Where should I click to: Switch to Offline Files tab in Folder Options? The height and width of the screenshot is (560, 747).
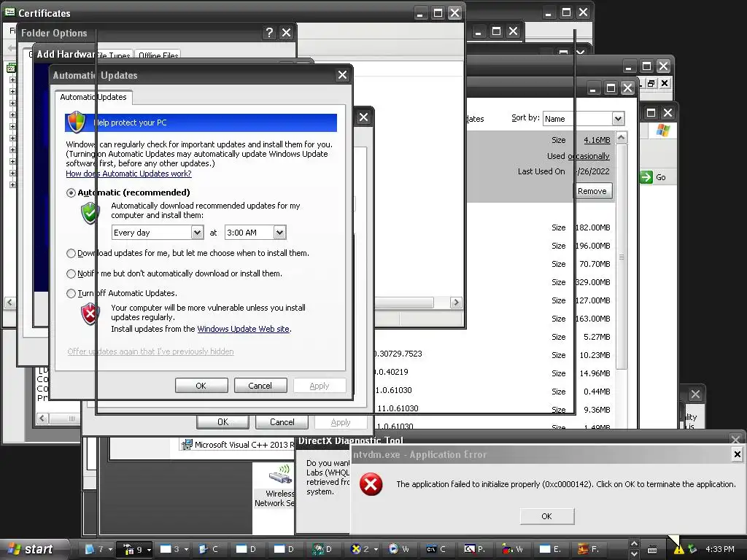click(x=158, y=55)
